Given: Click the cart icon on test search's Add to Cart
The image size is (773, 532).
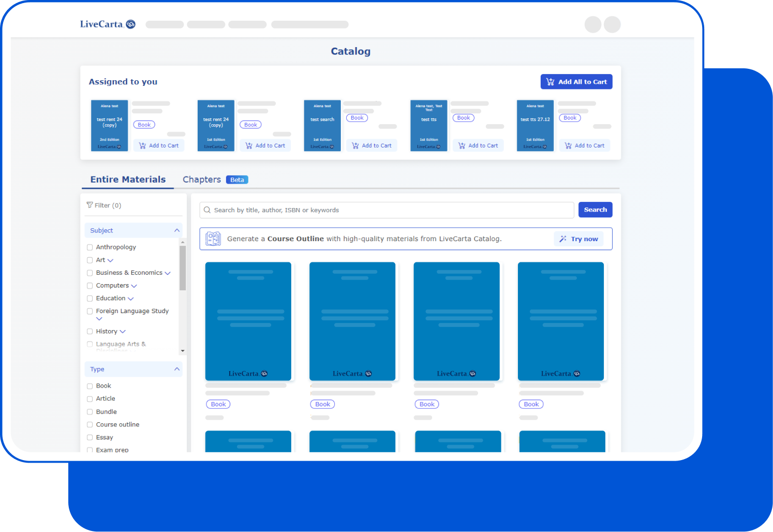Looking at the screenshot, I should pos(354,145).
